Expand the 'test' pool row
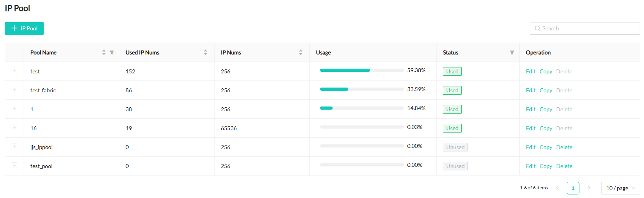Screen dimensions: 644x198 [x=15, y=71]
